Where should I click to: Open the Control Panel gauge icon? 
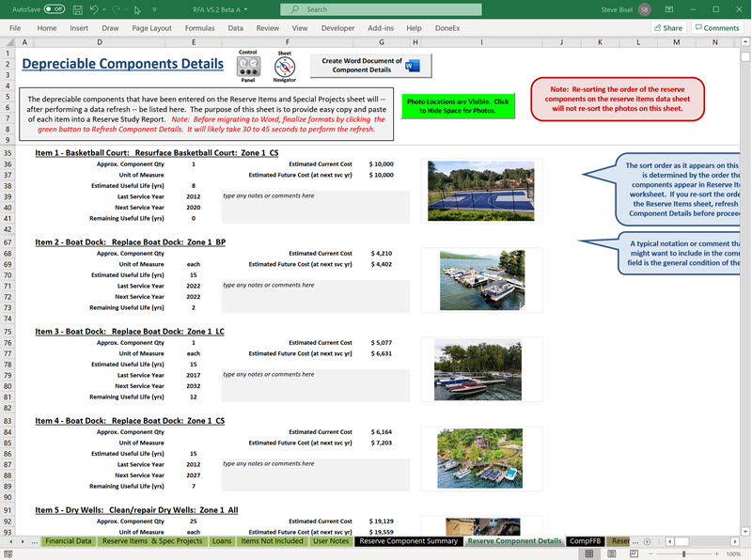tap(248, 68)
